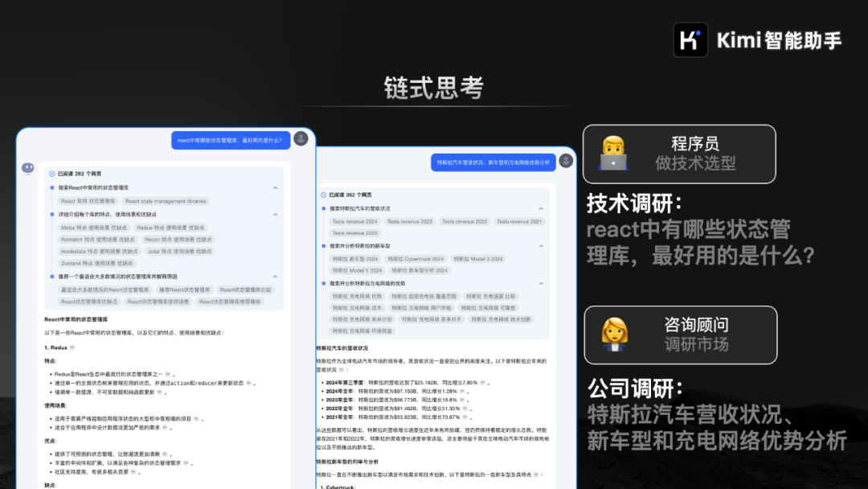The width and height of the screenshot is (868, 489).
Task: Click Mobx 特点 使用场景 优缺点 tag
Action: click(93, 228)
